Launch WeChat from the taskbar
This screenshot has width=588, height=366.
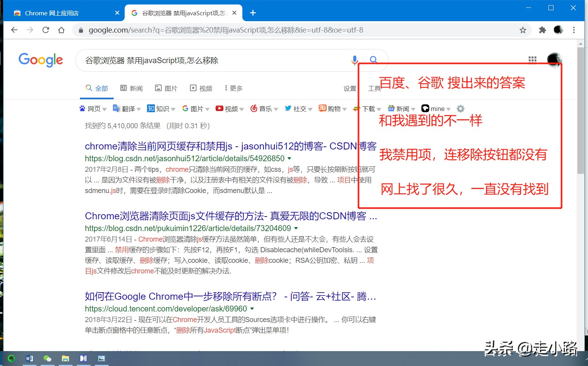(47, 358)
